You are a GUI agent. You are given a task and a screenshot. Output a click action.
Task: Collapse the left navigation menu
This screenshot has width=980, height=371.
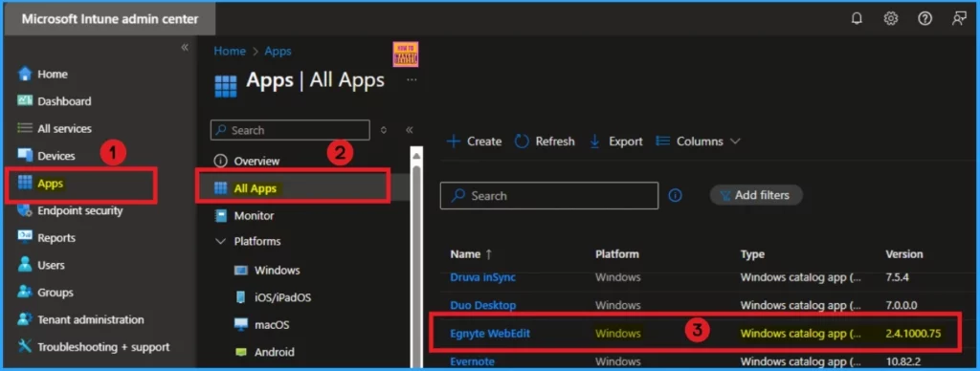pos(185,48)
